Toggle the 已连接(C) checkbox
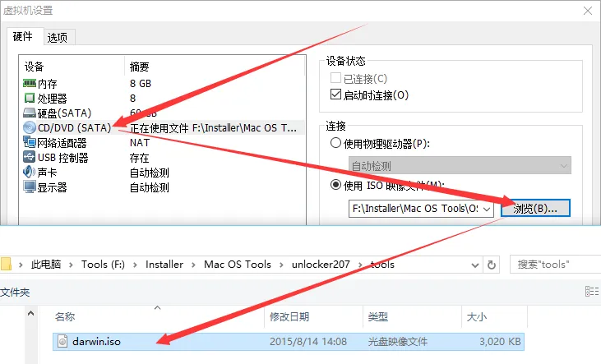Screen dimensions: 601x364 click(335, 78)
